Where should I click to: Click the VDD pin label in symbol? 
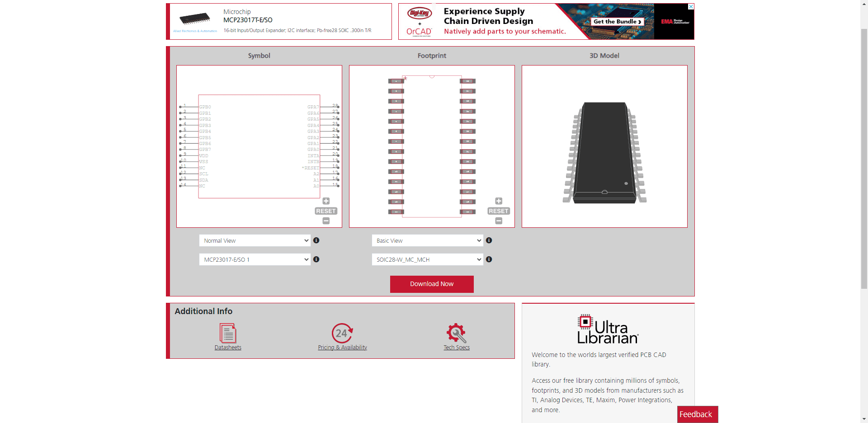(204, 156)
